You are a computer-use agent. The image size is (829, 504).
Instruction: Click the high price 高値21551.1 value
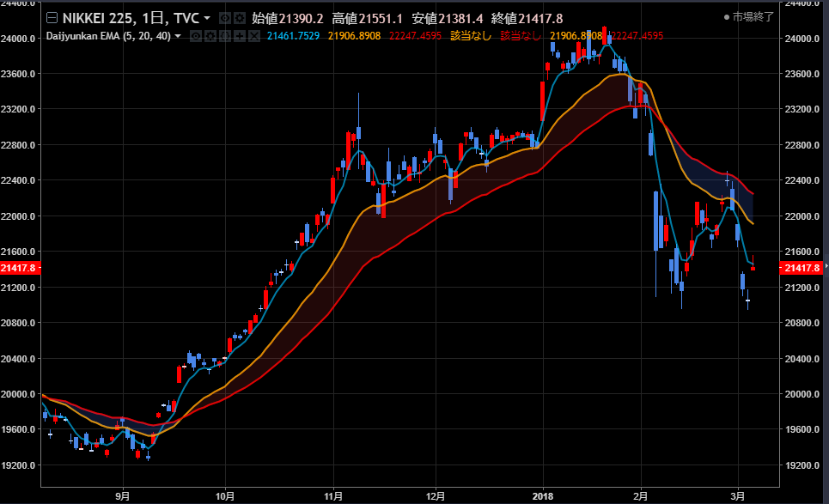pos(367,19)
